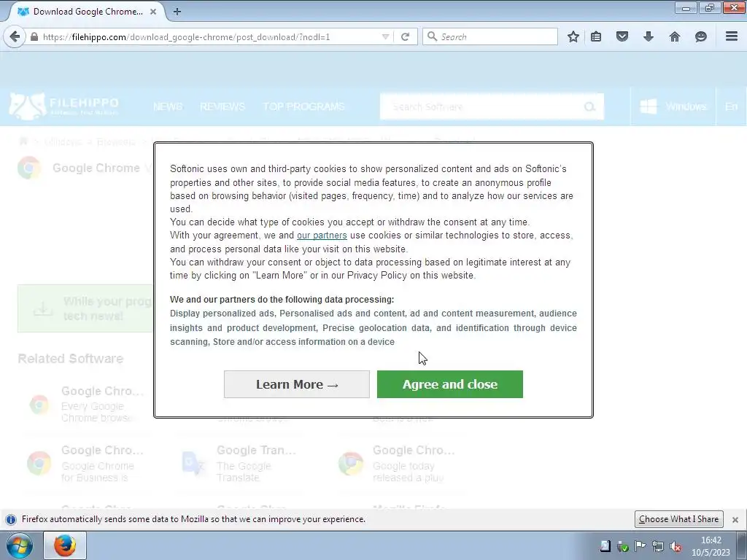Click the muted volume tray icon
747x560 pixels.
pyautogui.click(x=675, y=547)
